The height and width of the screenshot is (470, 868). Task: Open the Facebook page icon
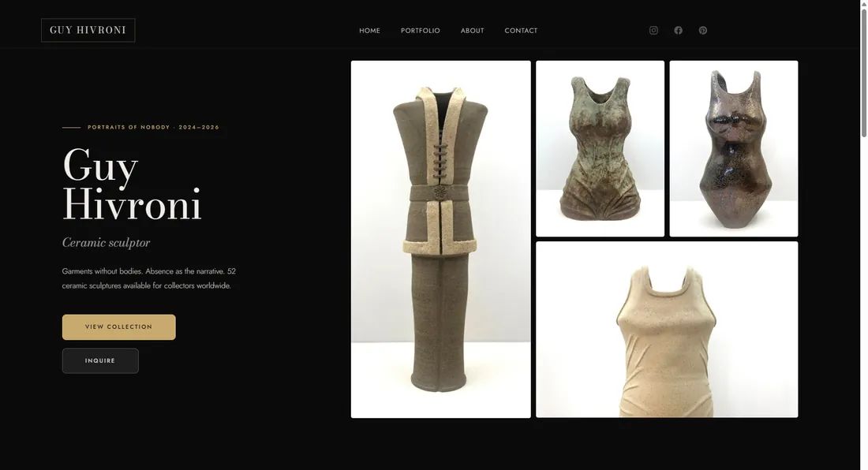[678, 31]
